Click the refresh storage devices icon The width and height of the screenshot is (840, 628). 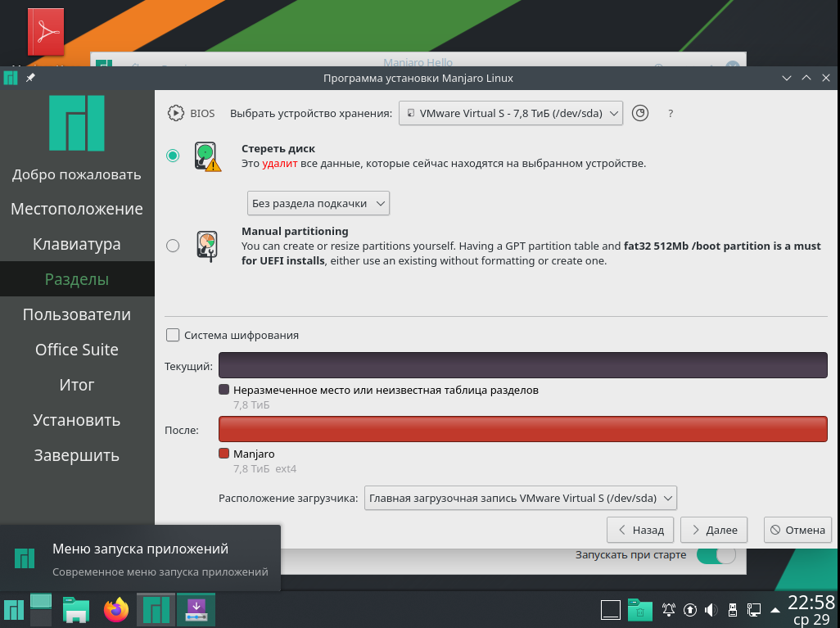click(640, 113)
